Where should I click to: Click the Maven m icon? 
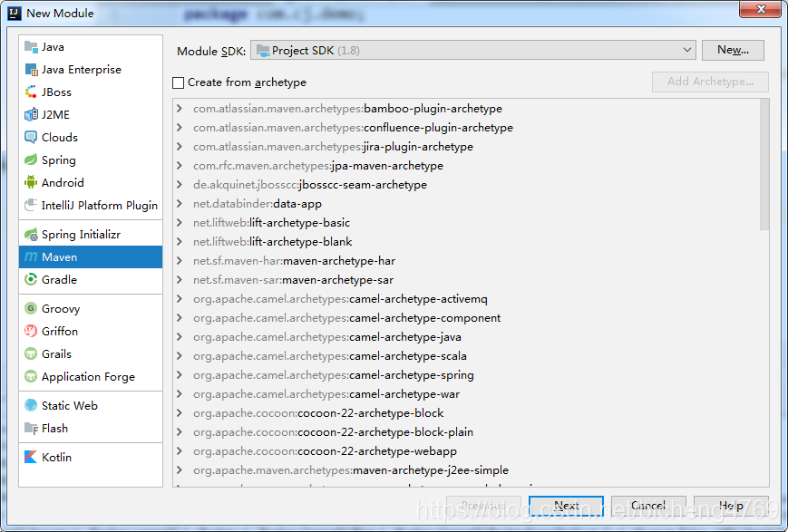31,257
